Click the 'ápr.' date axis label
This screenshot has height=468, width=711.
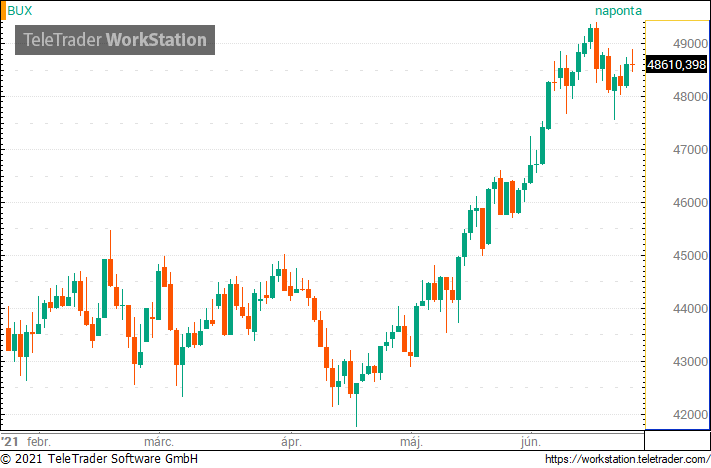click(291, 442)
